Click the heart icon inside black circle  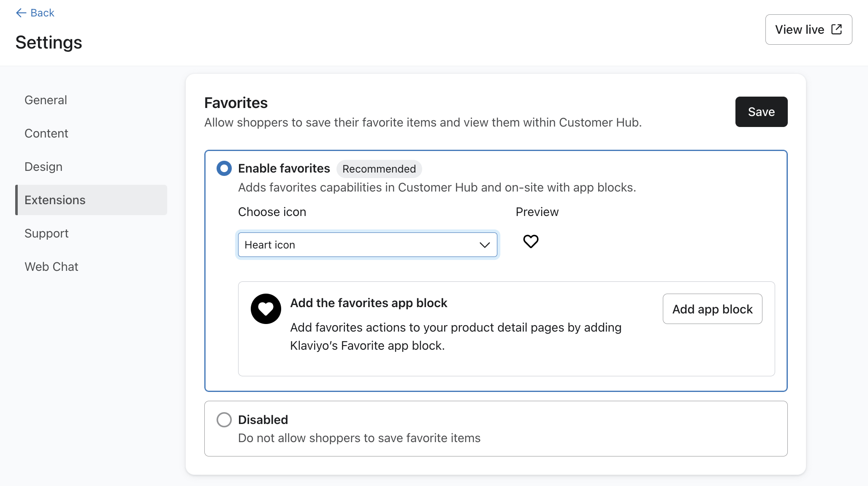[x=266, y=308]
